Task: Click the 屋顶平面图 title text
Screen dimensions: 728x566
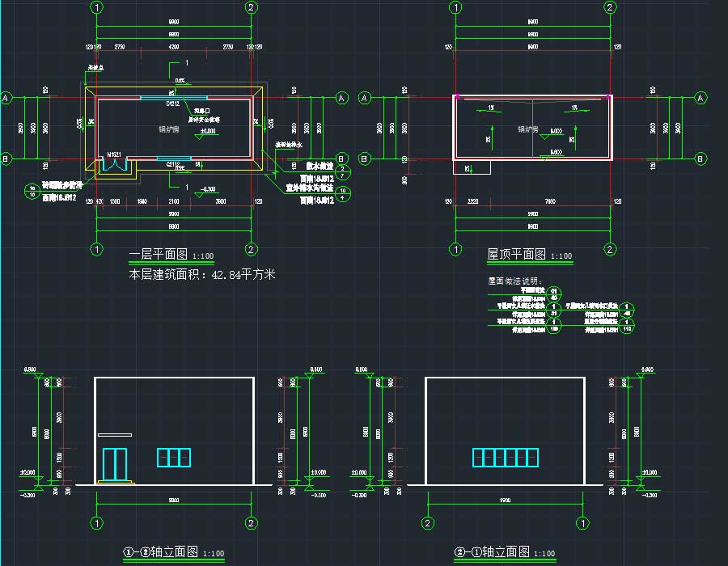Action: (x=515, y=254)
